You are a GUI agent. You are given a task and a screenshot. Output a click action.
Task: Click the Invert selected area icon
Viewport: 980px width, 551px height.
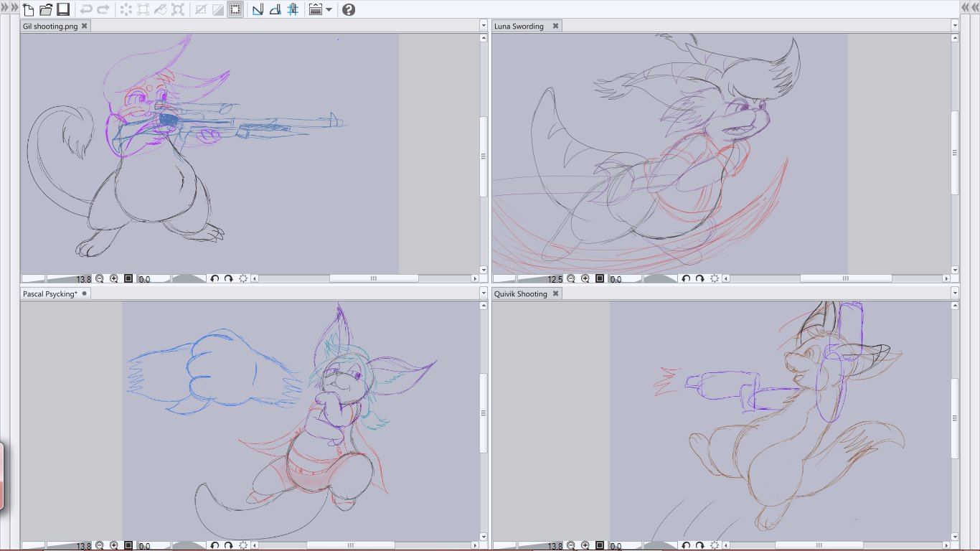tap(218, 9)
